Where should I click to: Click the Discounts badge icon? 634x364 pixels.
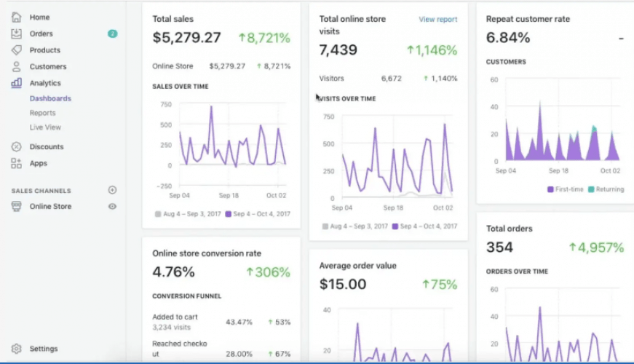[16, 147]
